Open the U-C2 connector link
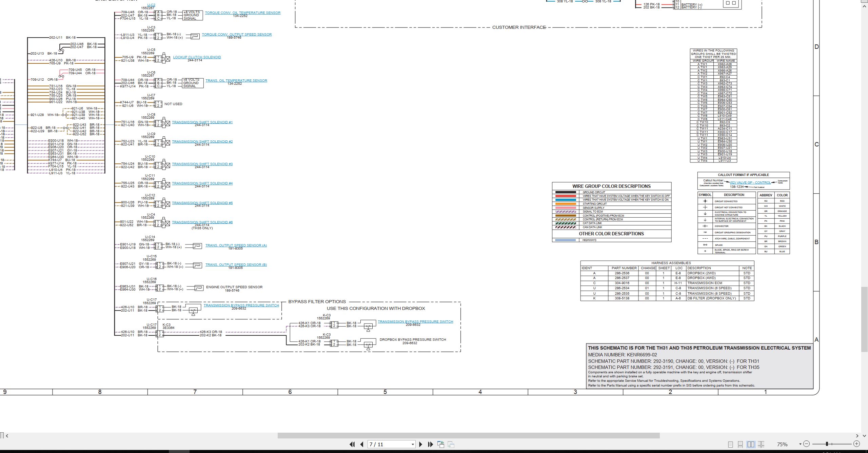Screen dimensions: 868x453 click(x=151, y=5)
